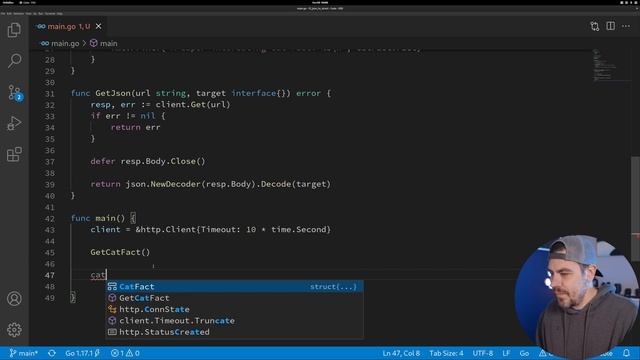
Task: Open the editor More Actions ellipsis
Action: (626, 26)
